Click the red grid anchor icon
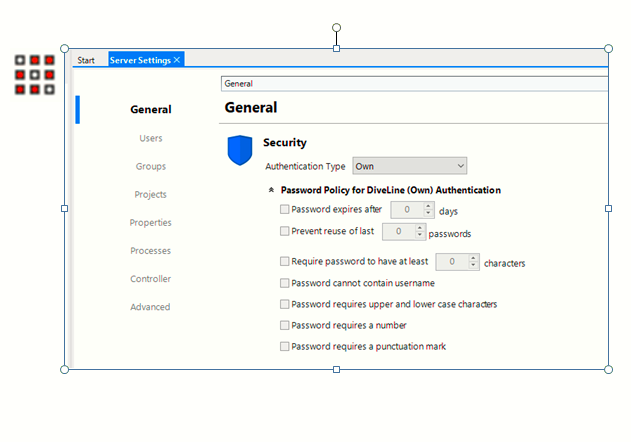The height and width of the screenshot is (442, 631). coord(34,75)
